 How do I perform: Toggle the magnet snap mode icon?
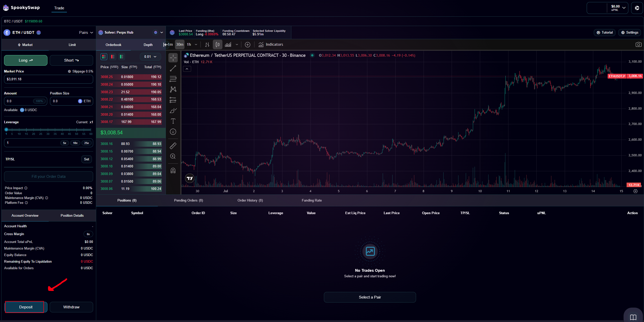click(x=173, y=170)
